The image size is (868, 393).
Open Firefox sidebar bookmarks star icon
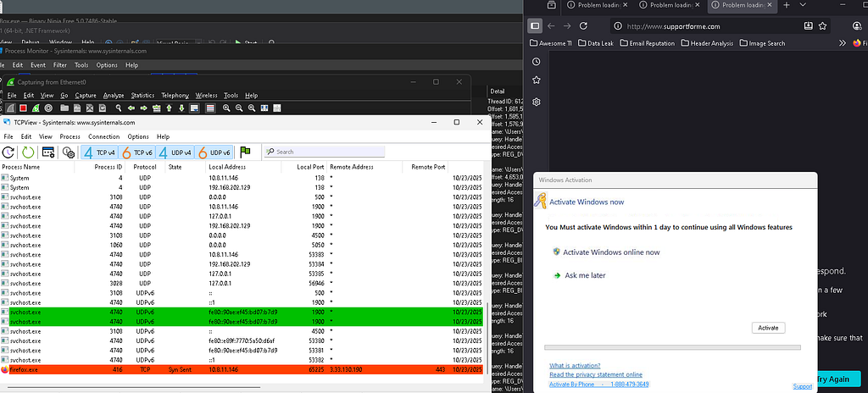point(536,80)
